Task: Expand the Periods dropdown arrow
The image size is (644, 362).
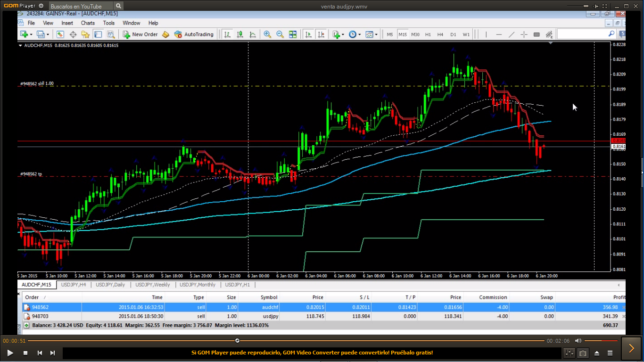Action: point(359,34)
